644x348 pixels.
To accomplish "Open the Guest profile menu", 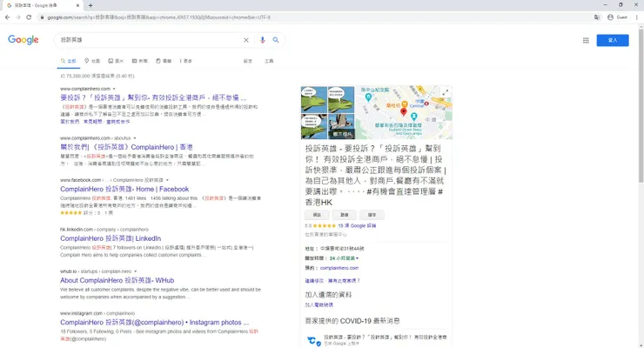I will [x=617, y=17].
